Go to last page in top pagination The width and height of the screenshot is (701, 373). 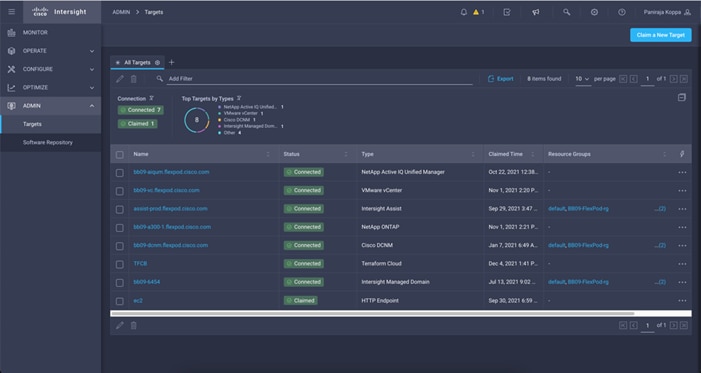[x=684, y=79]
